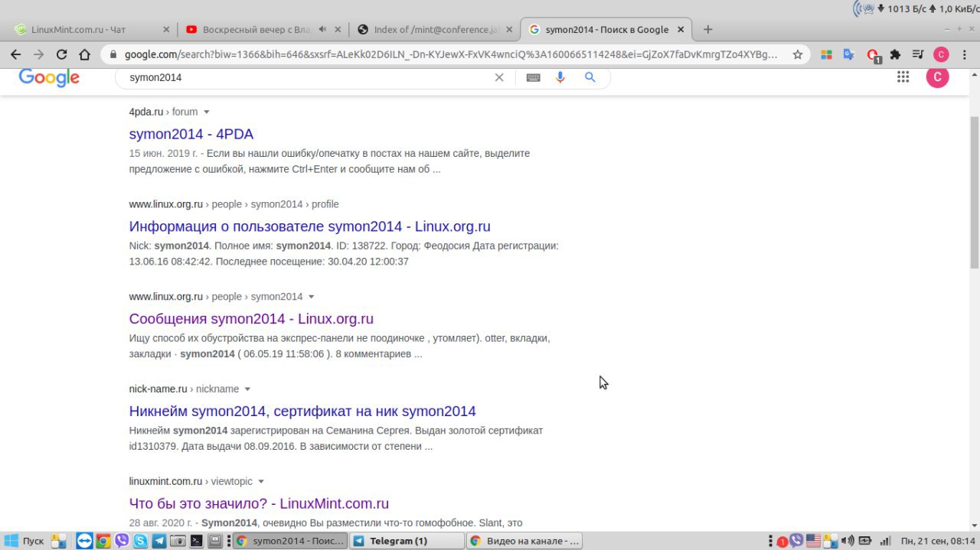Check battery status in tray
The image size is (980, 550).
pos(866,541)
